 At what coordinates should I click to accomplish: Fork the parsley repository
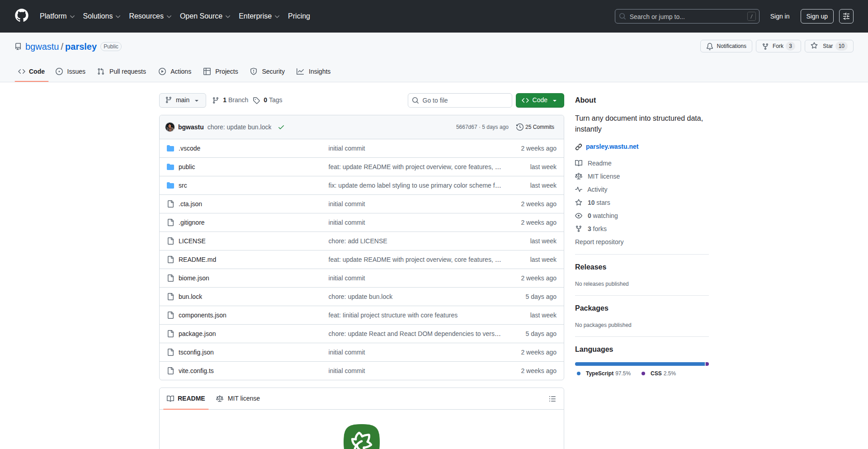point(778,46)
